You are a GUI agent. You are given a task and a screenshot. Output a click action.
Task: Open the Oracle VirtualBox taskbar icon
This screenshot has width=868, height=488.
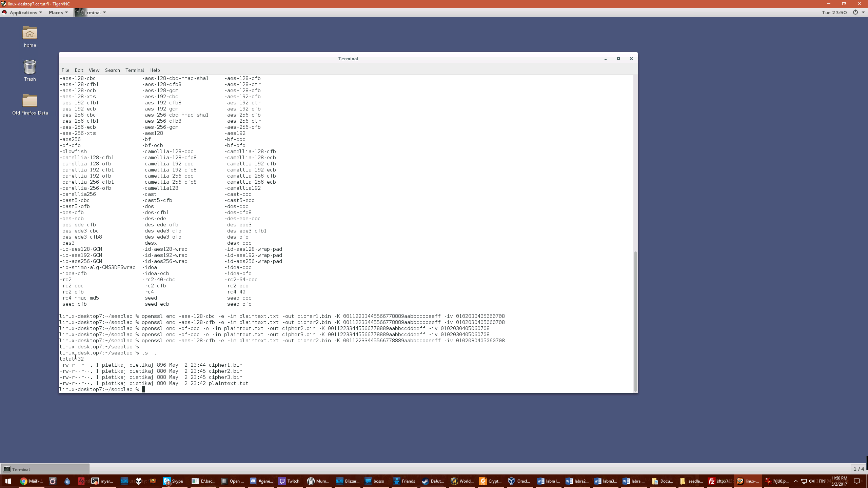519,481
